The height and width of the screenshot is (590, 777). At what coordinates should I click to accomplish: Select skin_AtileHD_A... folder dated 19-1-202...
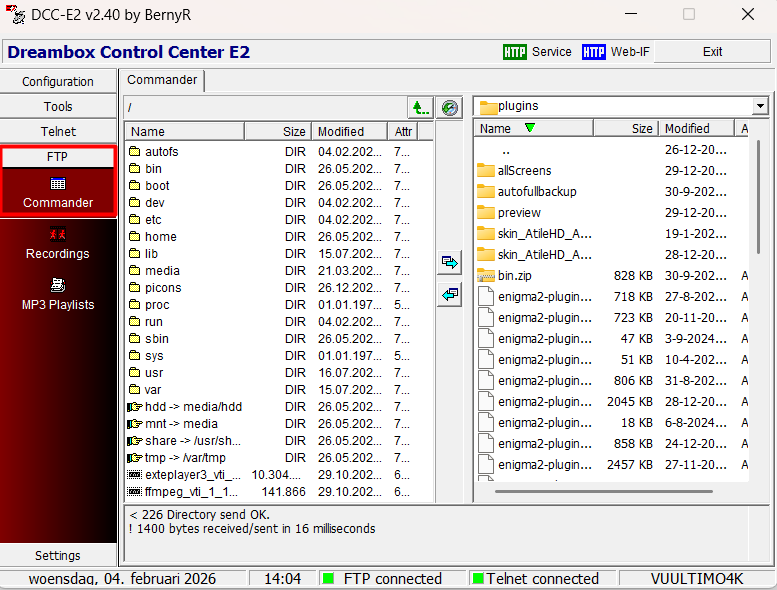[612, 233]
